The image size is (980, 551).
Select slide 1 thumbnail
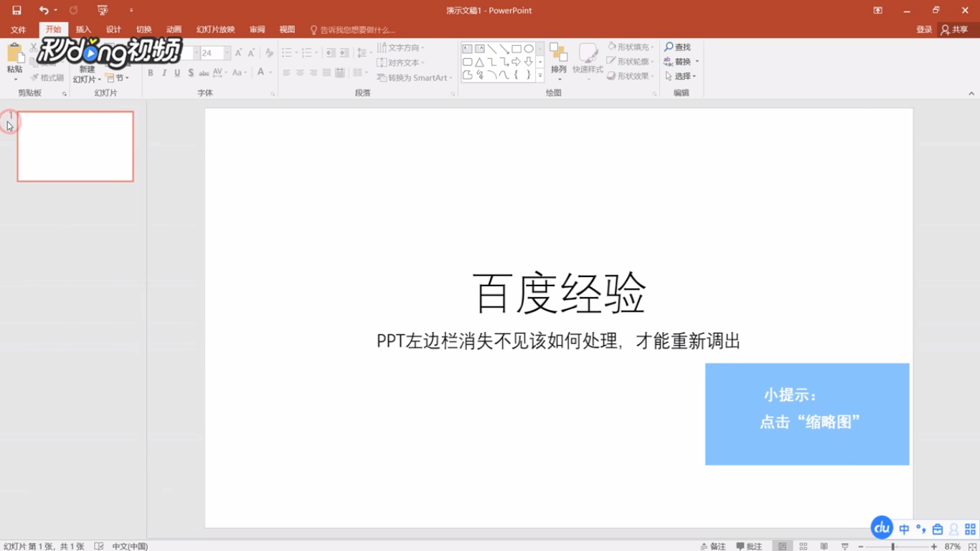[75, 146]
